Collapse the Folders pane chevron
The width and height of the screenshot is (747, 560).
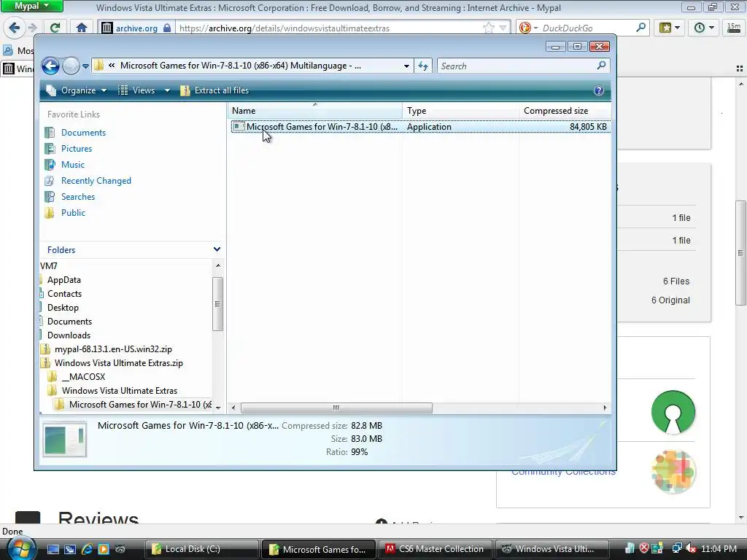[217, 249]
